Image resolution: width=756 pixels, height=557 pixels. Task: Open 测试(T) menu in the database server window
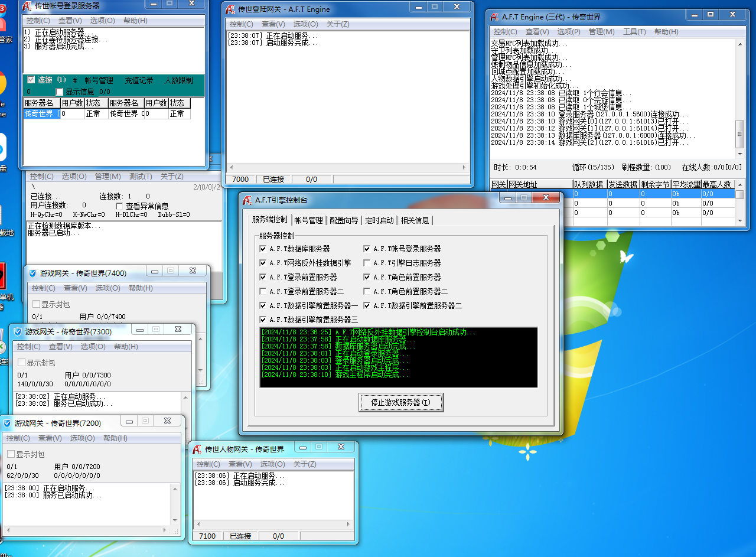click(140, 176)
